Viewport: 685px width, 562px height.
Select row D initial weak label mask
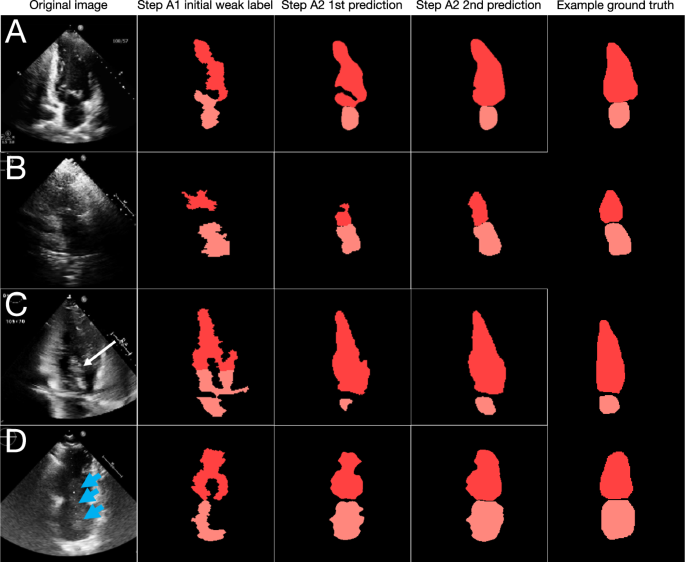pos(210,495)
